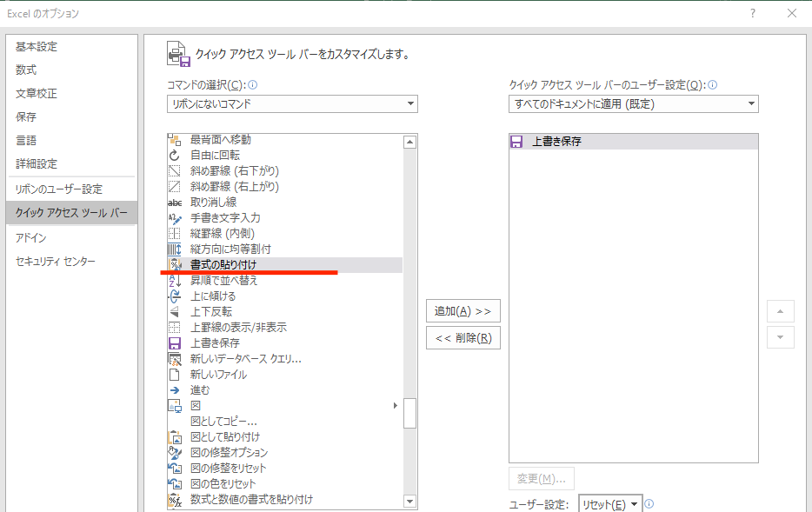This screenshot has height=512, width=812.
Task: Click the move up arrow button
Action: point(781,312)
